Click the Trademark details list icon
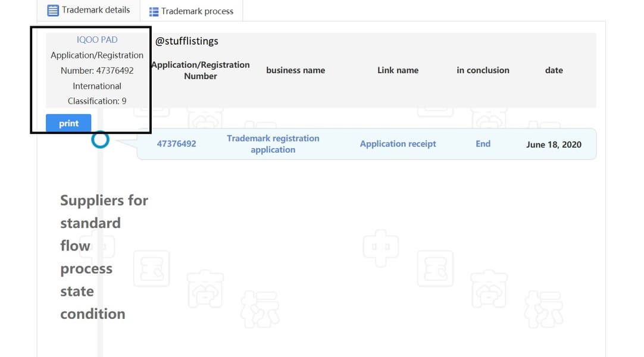 click(53, 10)
